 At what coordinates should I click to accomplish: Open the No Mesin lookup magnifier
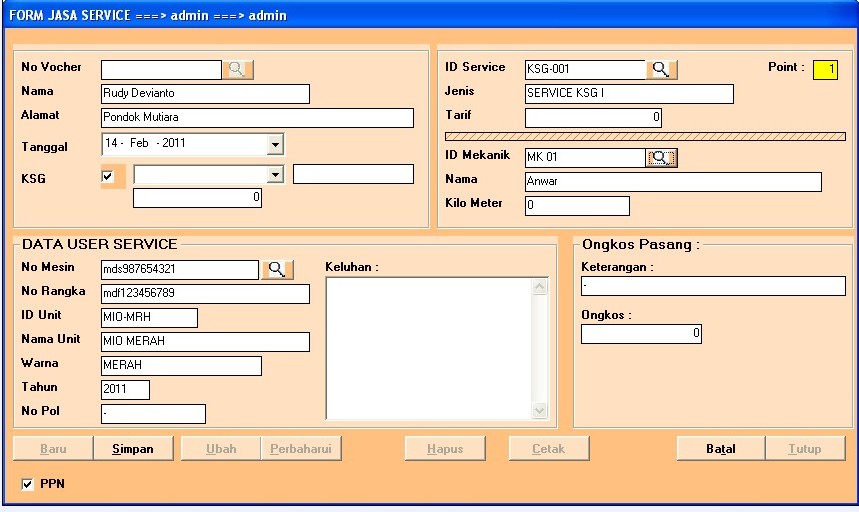click(277, 269)
